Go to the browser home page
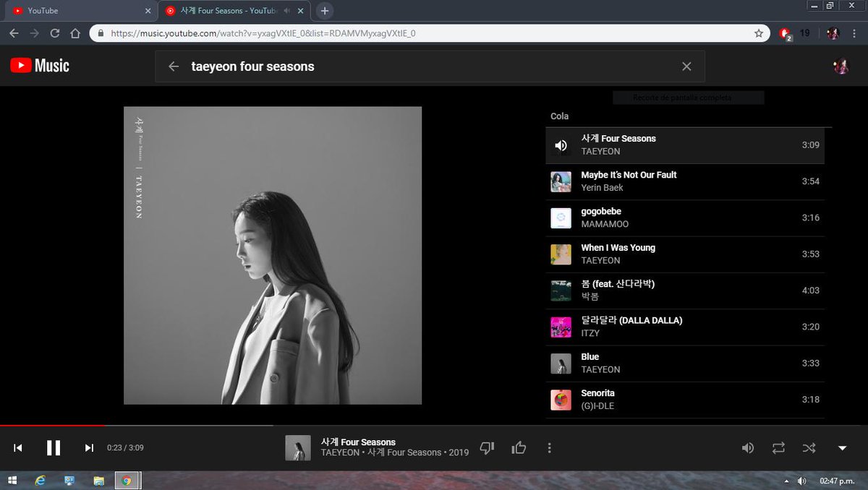Screen dimensions: 868x490 [x=75, y=33]
